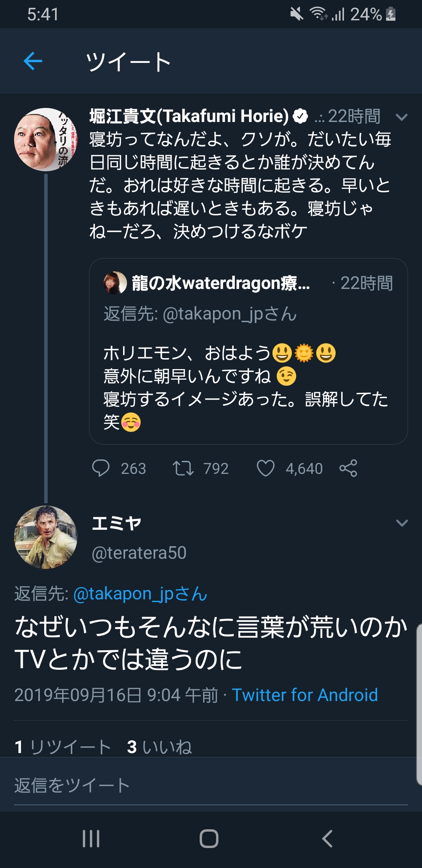
Task: Open the blue @takapon_jp mention link
Action: click(x=140, y=594)
